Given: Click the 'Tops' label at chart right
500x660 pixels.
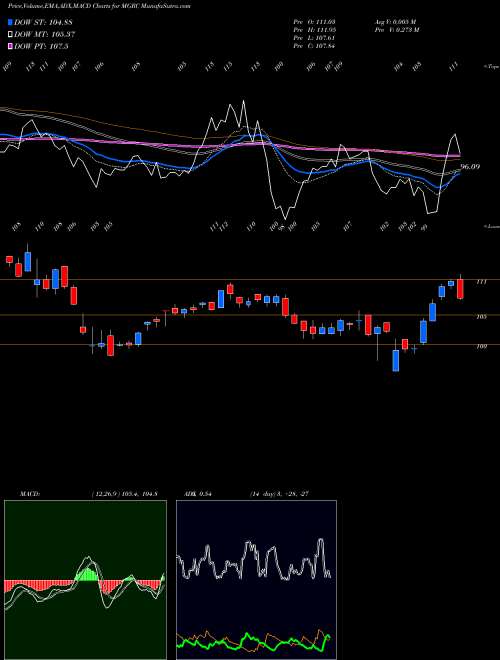Looking at the screenshot, I should click(x=491, y=67).
